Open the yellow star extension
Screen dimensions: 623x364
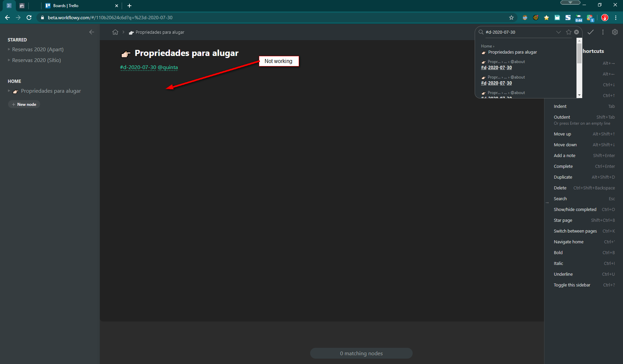(x=546, y=18)
